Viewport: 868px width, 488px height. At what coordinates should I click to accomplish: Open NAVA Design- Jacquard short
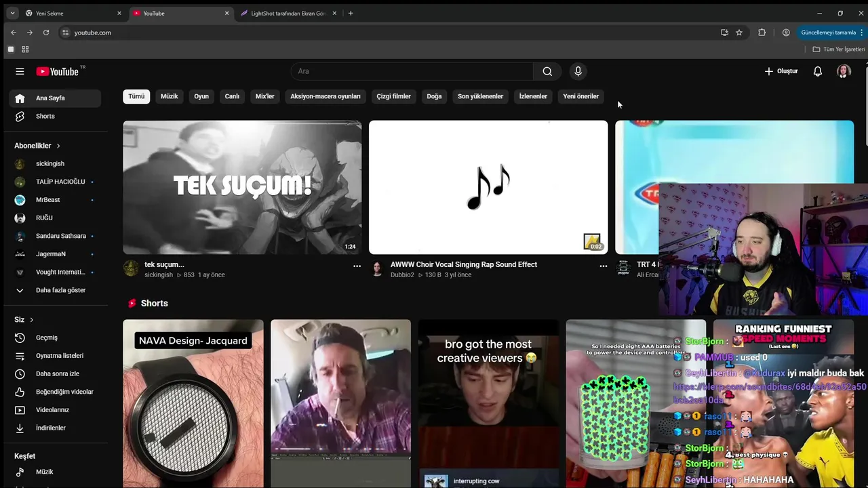coord(193,403)
